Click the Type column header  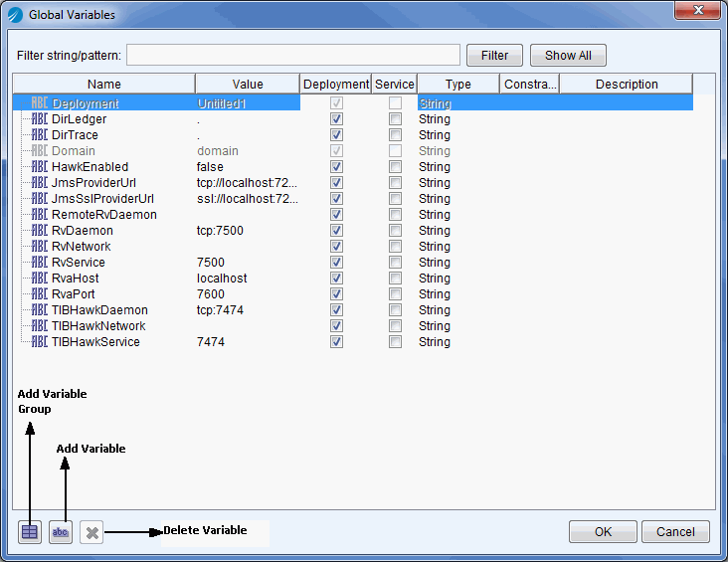tap(458, 85)
